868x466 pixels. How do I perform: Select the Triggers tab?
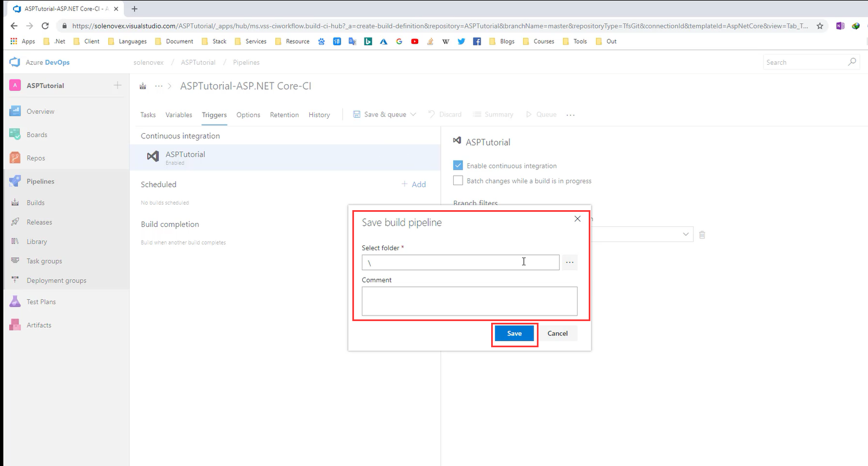pyautogui.click(x=214, y=115)
